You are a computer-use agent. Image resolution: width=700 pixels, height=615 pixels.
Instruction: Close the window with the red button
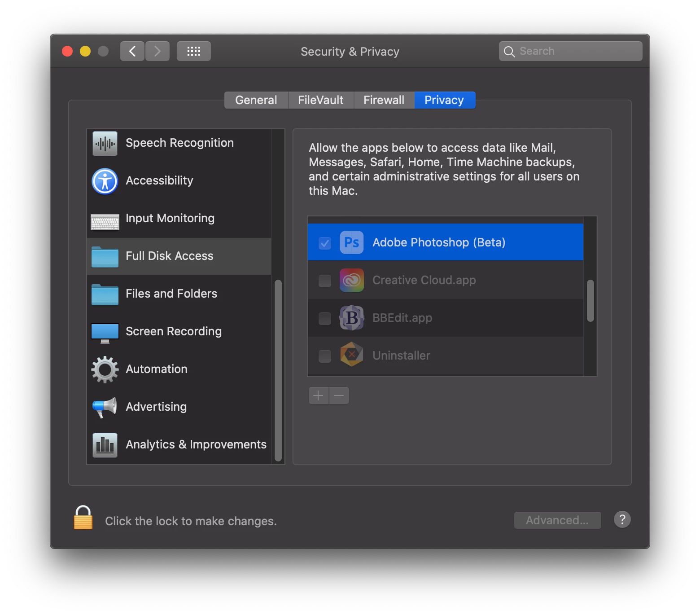pos(67,51)
